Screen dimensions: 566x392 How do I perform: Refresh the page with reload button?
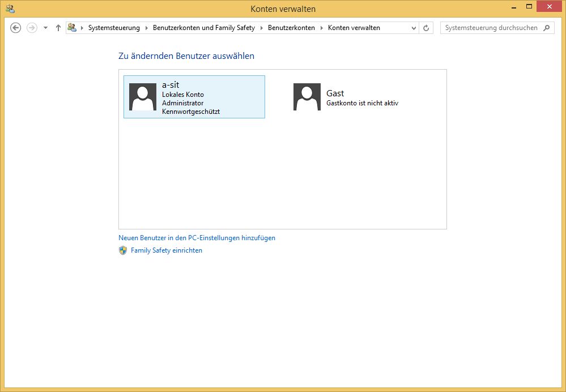click(x=426, y=28)
